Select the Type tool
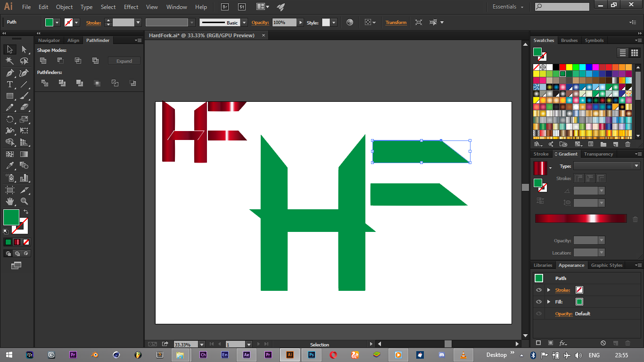This screenshot has height=362, width=644. (9, 84)
